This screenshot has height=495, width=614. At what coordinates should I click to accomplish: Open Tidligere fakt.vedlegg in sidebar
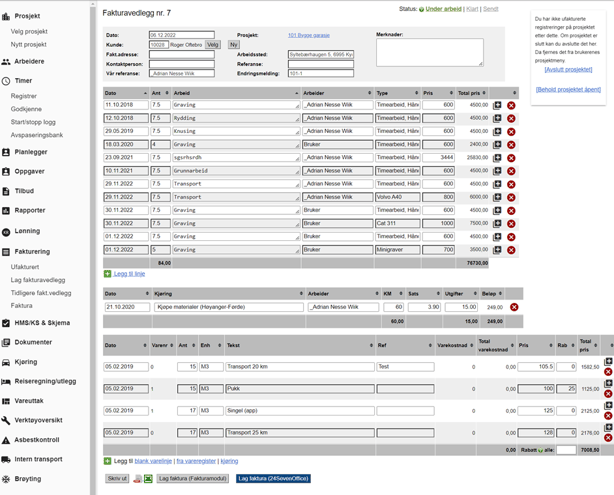click(41, 293)
